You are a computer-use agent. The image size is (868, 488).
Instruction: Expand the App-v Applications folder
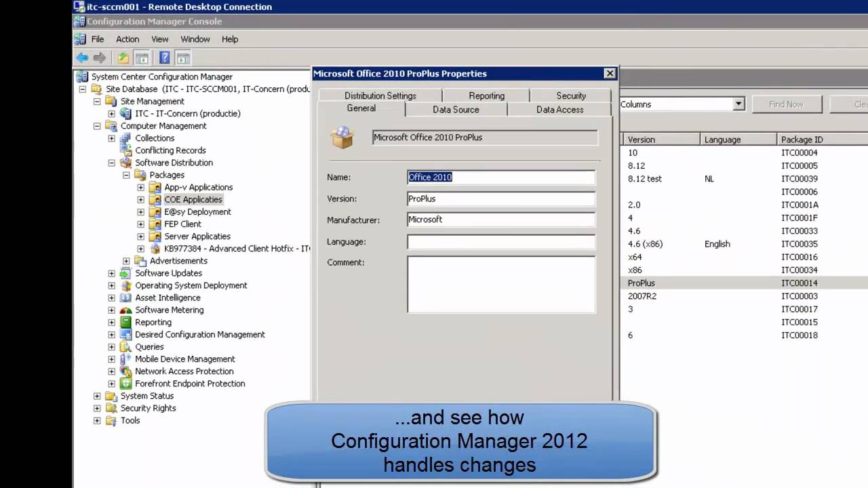pyautogui.click(x=141, y=187)
